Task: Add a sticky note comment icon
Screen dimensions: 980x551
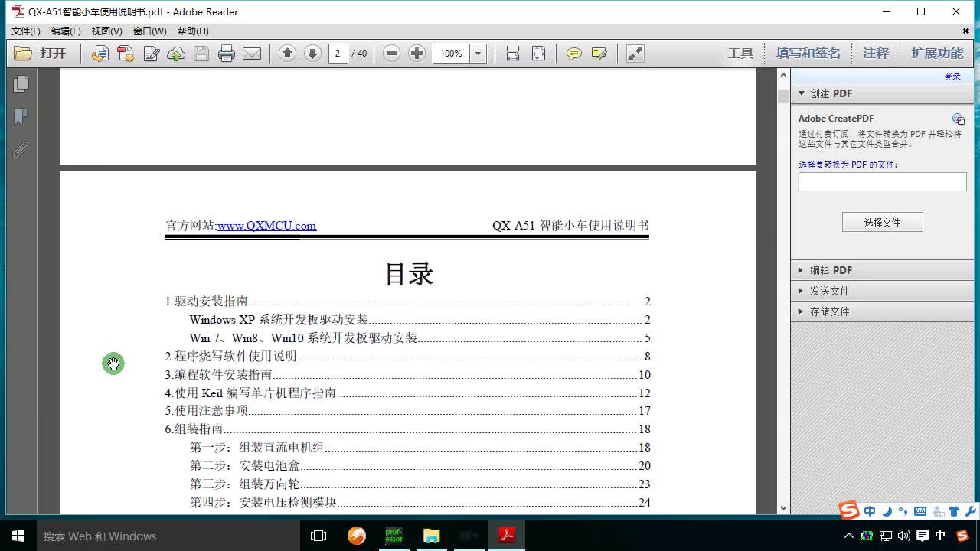Action: point(573,54)
